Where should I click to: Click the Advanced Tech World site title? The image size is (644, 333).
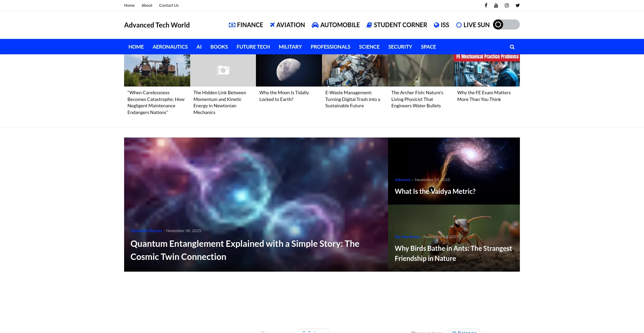coord(157,25)
